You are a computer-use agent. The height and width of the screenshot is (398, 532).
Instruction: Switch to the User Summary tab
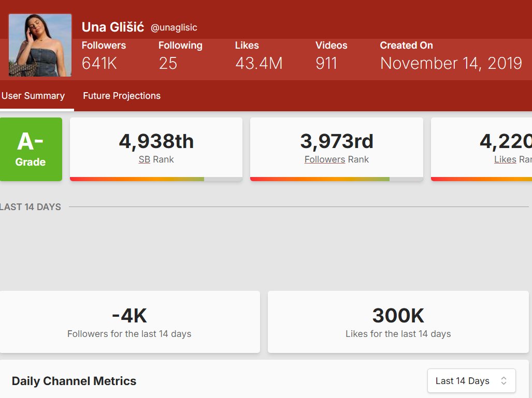pyautogui.click(x=33, y=96)
